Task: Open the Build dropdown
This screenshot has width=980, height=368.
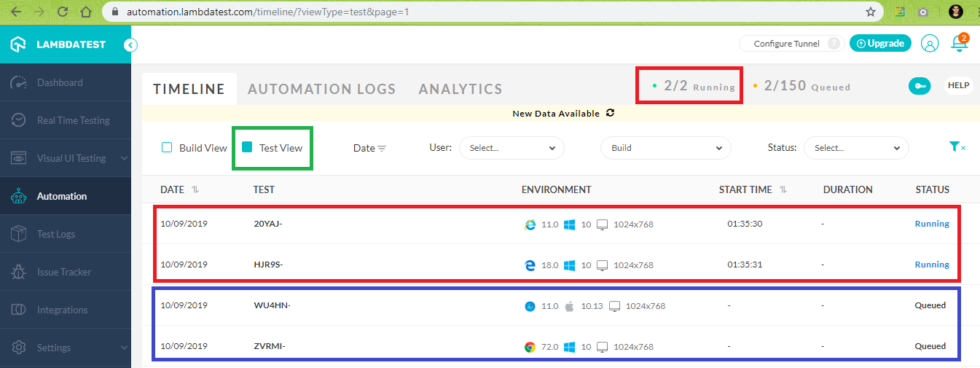Action: click(x=665, y=148)
